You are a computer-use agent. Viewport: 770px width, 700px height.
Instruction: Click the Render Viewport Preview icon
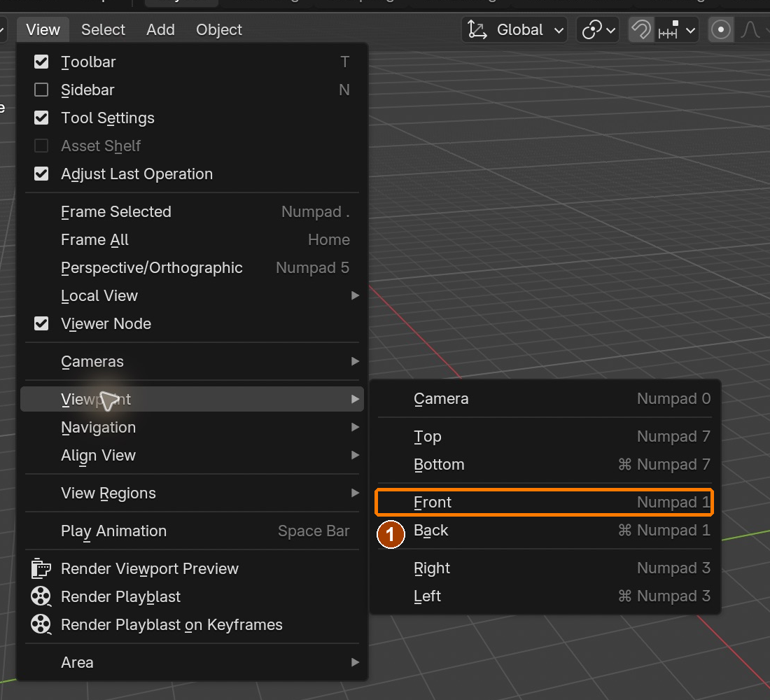[41, 568]
